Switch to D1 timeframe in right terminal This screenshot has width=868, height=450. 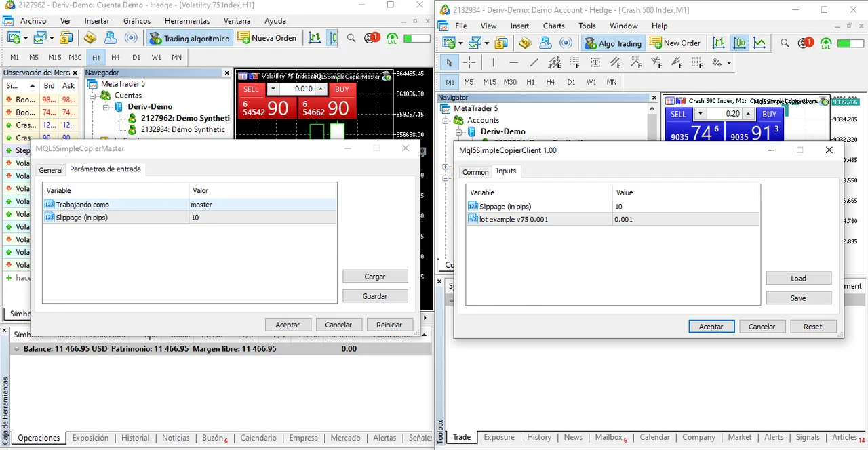pos(571,82)
